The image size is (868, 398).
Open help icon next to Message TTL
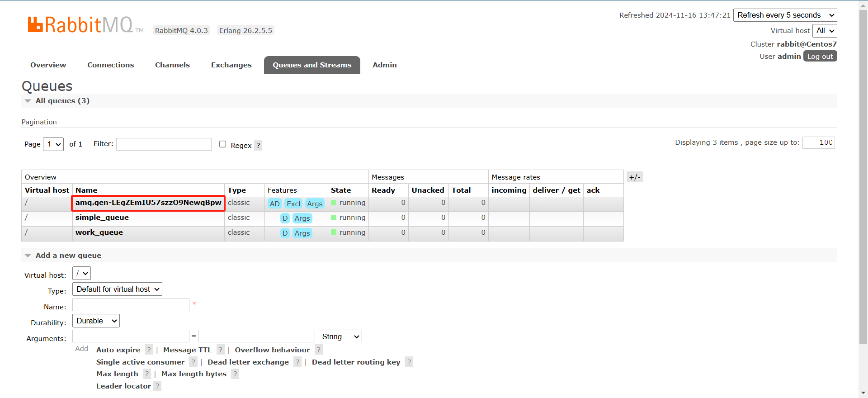tap(221, 350)
